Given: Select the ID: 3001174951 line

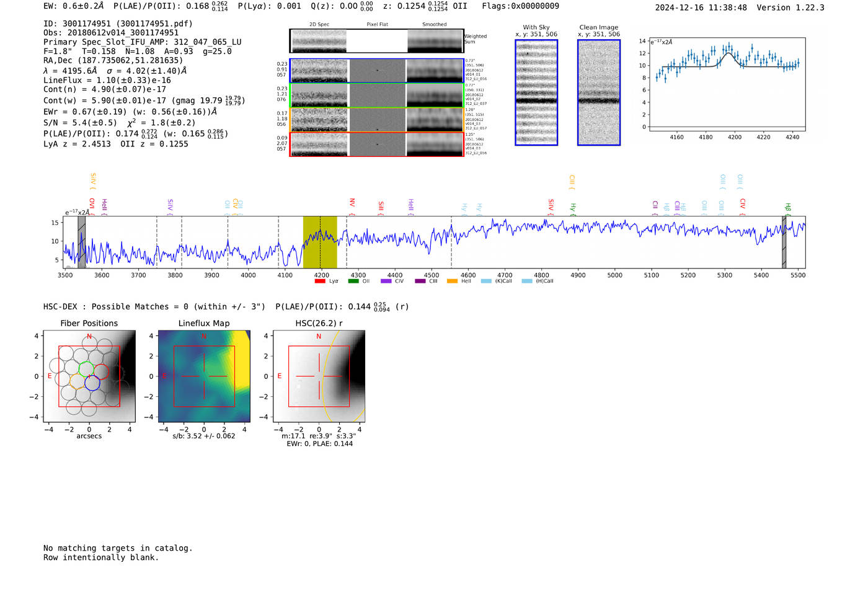Looking at the screenshot, I should (118, 24).
